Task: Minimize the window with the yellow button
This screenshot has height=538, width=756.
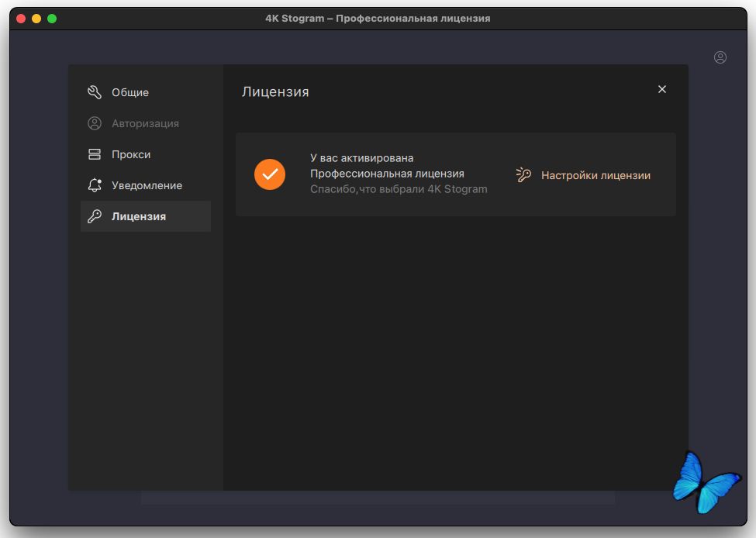Action: point(36,19)
